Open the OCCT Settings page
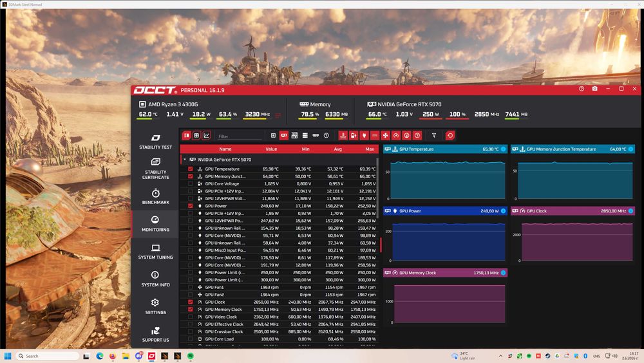The height and width of the screenshot is (363, 644). [x=155, y=307]
